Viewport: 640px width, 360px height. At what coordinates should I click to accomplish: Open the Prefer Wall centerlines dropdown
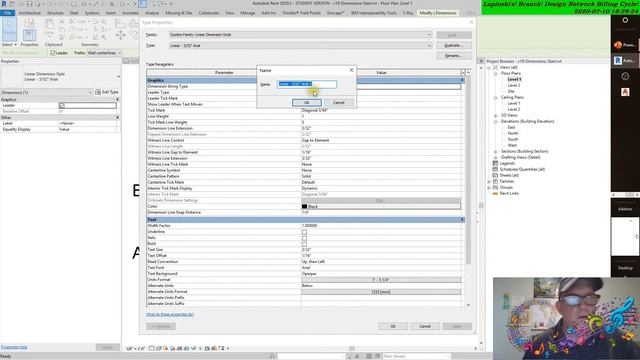104,53
